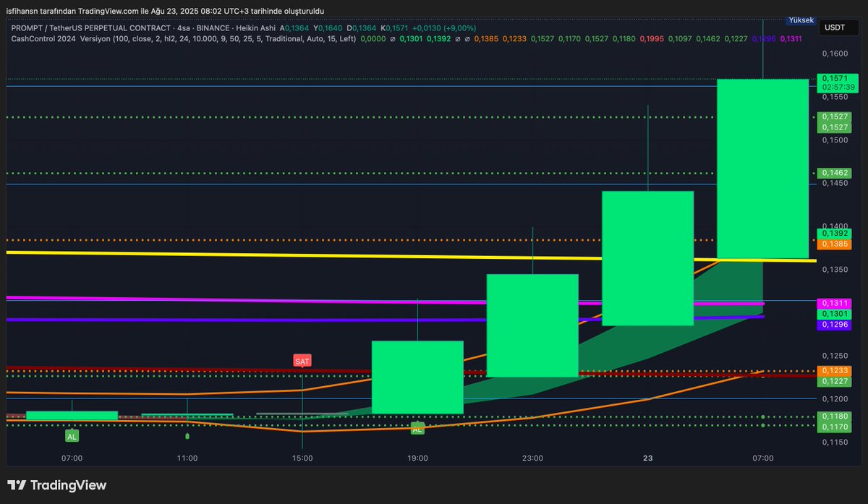Click the 0,1350 price scale value
The width and height of the screenshot is (868, 504).
(x=834, y=269)
